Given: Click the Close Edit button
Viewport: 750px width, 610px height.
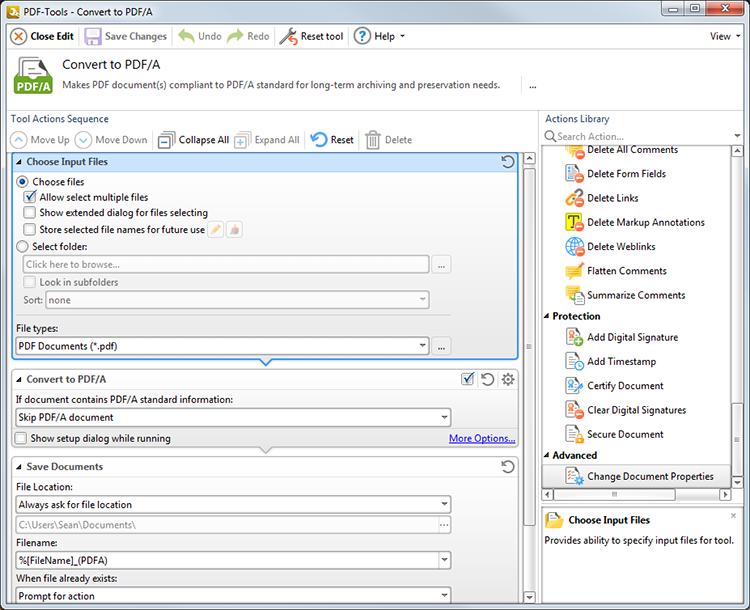Looking at the screenshot, I should pos(42,36).
